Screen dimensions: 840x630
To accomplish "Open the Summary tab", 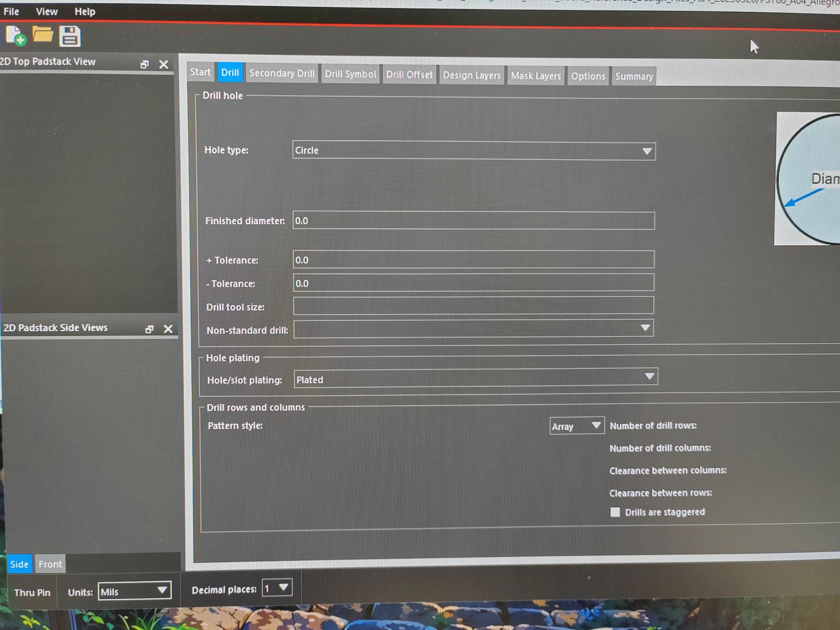I will [x=634, y=77].
